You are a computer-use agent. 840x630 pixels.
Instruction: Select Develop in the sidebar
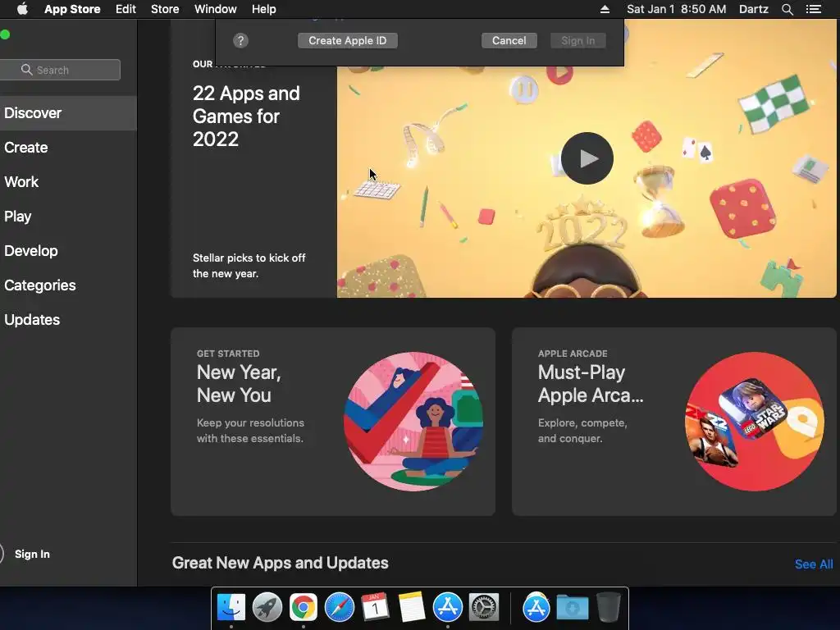coord(68,251)
